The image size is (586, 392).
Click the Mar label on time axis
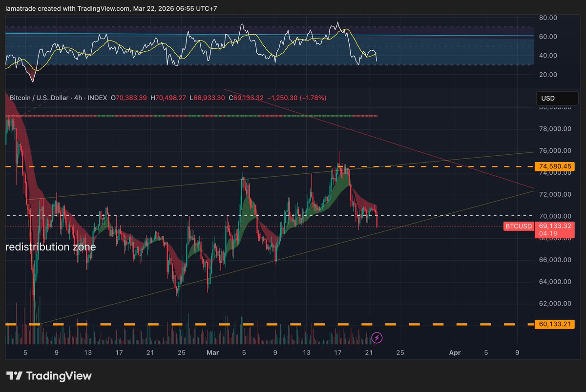[x=212, y=351]
